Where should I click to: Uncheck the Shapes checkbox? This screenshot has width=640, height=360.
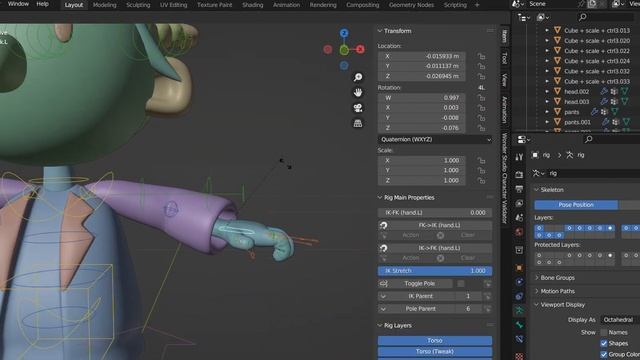pos(604,343)
